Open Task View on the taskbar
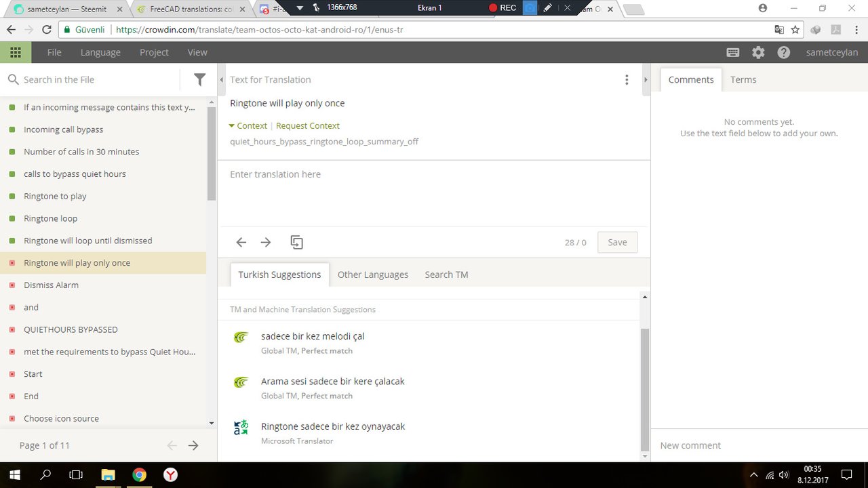This screenshot has height=488, width=868. coord(76,475)
